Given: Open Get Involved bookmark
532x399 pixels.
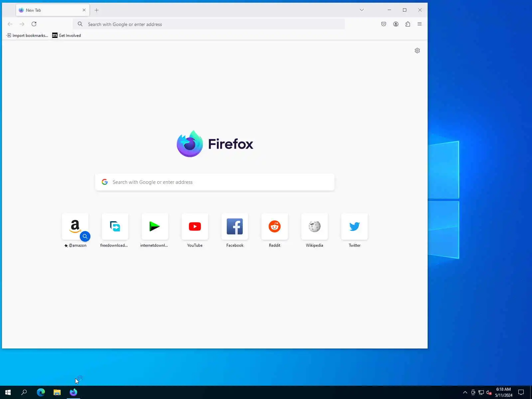Looking at the screenshot, I should pos(66,36).
